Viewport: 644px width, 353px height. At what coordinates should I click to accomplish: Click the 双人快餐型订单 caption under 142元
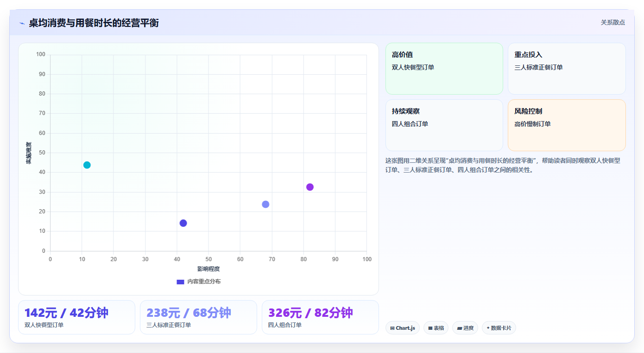(x=44, y=325)
